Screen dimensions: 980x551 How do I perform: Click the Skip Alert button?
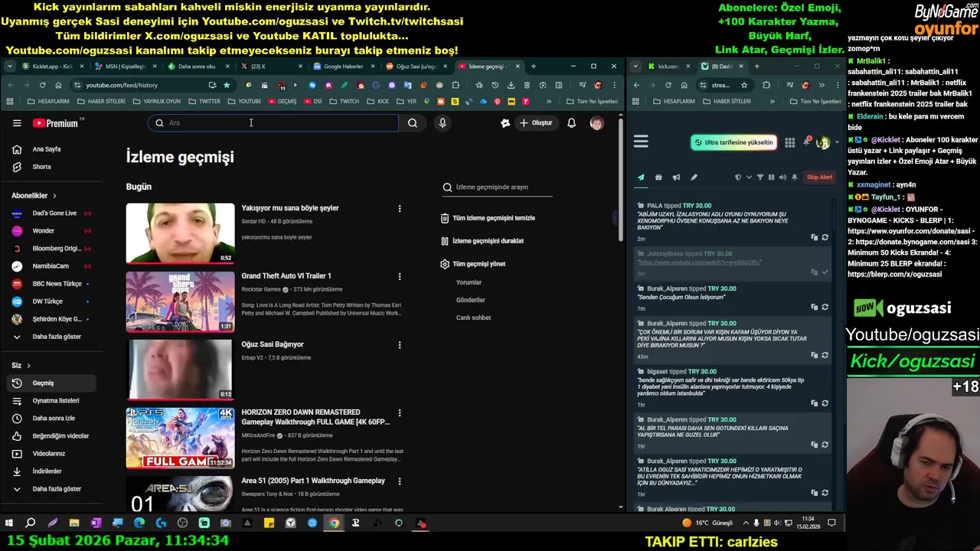(x=819, y=178)
